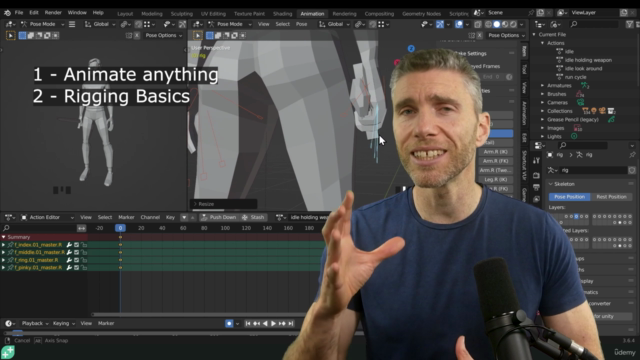Click the Lights data icon in outliner
The height and width of the screenshot is (360, 640).
[x=574, y=136]
